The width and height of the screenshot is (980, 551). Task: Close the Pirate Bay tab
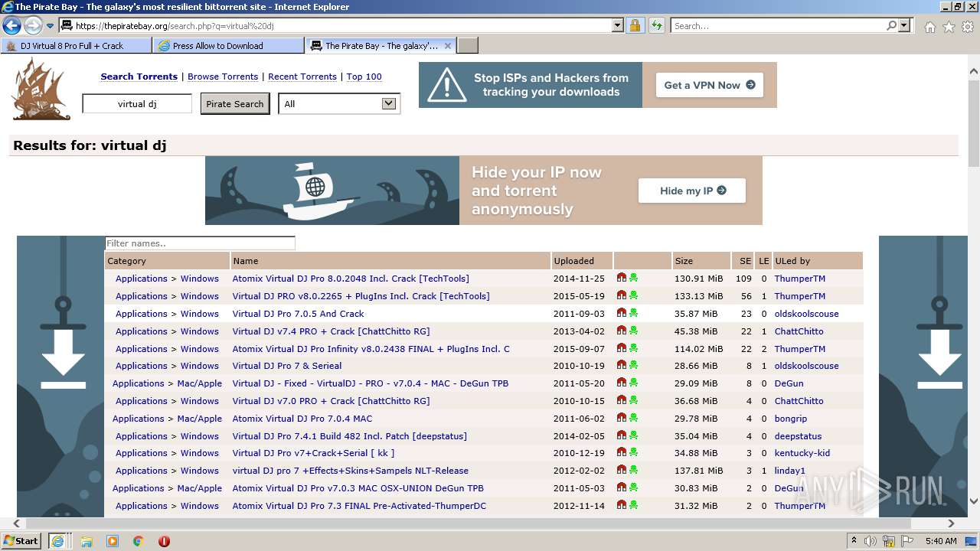pyautogui.click(x=449, y=46)
